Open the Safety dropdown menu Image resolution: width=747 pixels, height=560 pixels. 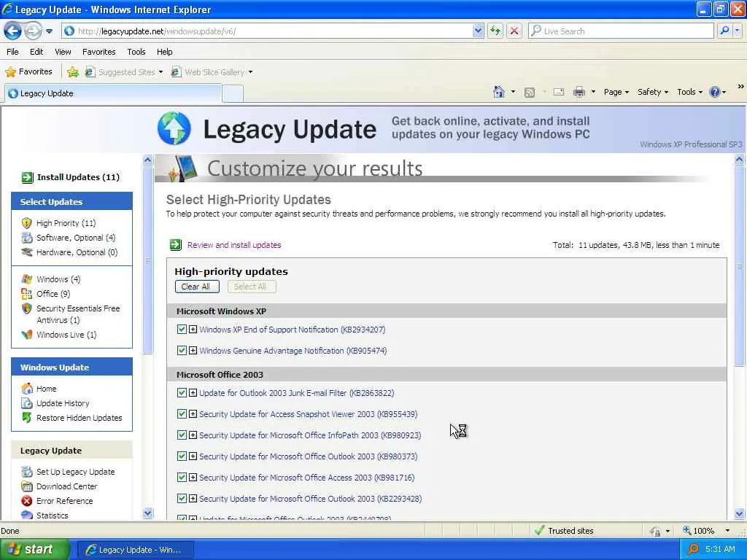(653, 92)
